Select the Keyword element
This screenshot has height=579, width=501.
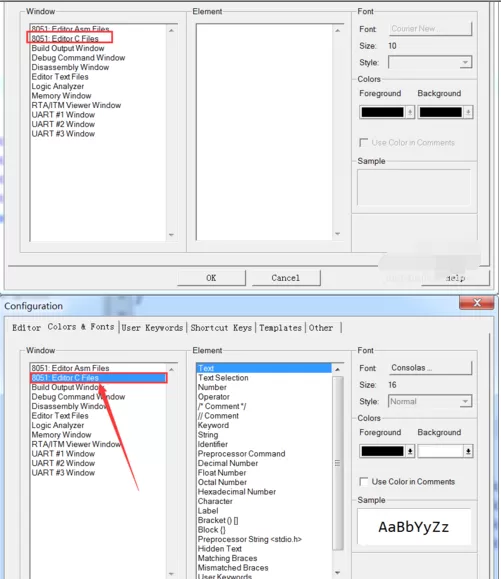click(x=213, y=425)
